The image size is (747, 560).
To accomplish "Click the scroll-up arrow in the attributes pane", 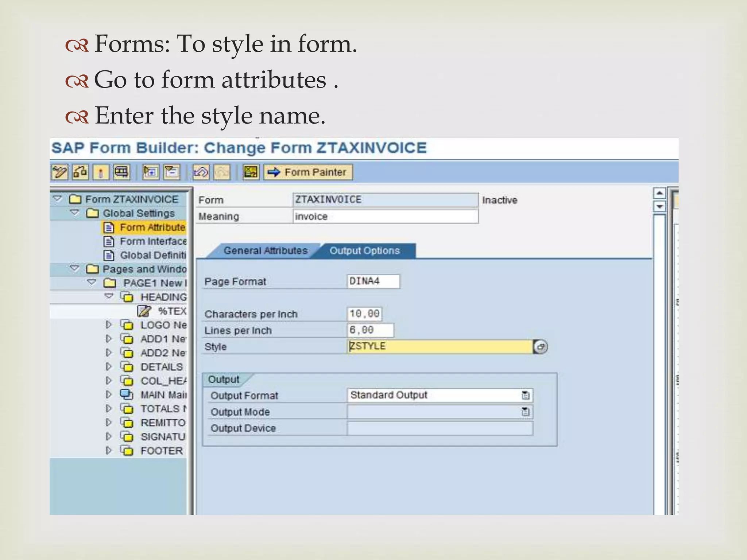I will pyautogui.click(x=659, y=193).
